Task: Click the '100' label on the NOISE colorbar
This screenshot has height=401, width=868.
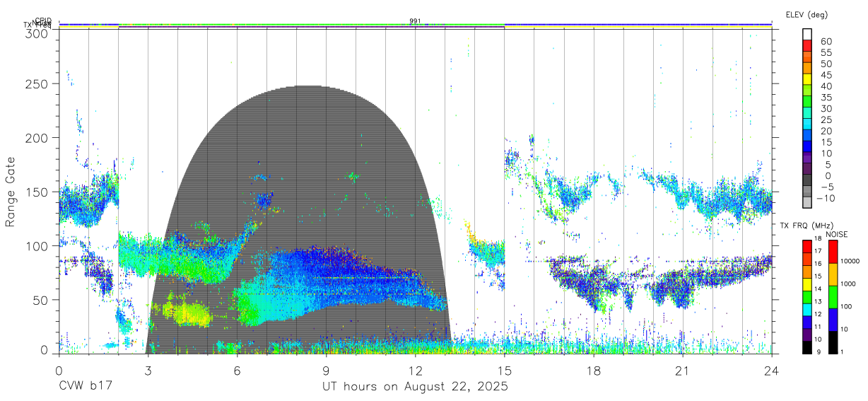Action: (845, 307)
